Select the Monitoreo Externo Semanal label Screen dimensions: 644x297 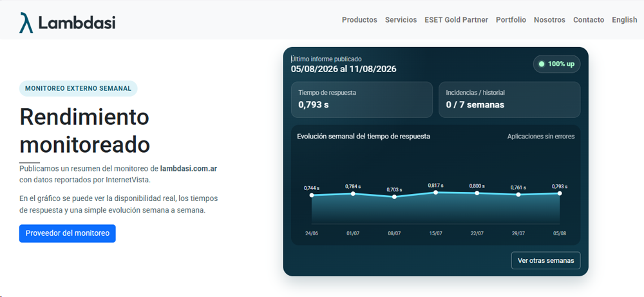click(x=78, y=88)
